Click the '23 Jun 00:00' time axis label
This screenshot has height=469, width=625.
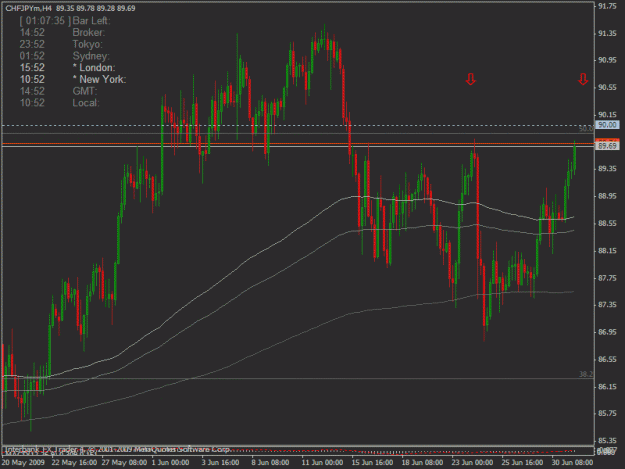pos(472,462)
